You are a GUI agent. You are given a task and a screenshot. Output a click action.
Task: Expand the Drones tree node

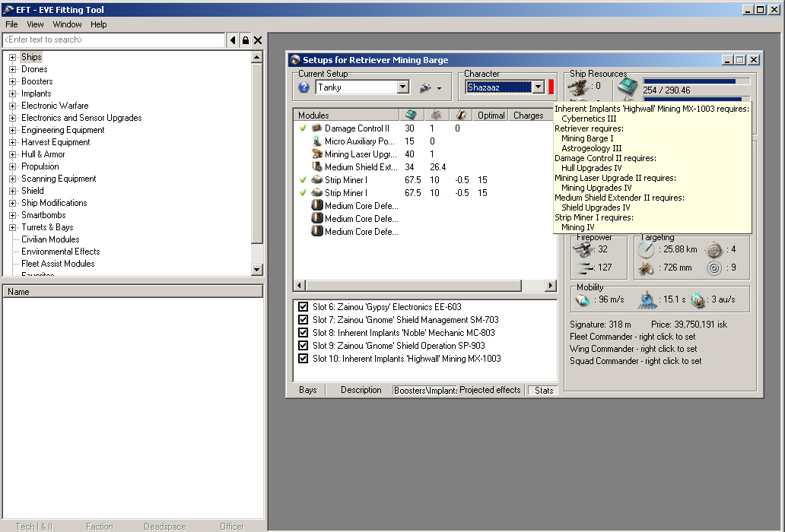pyautogui.click(x=12, y=69)
